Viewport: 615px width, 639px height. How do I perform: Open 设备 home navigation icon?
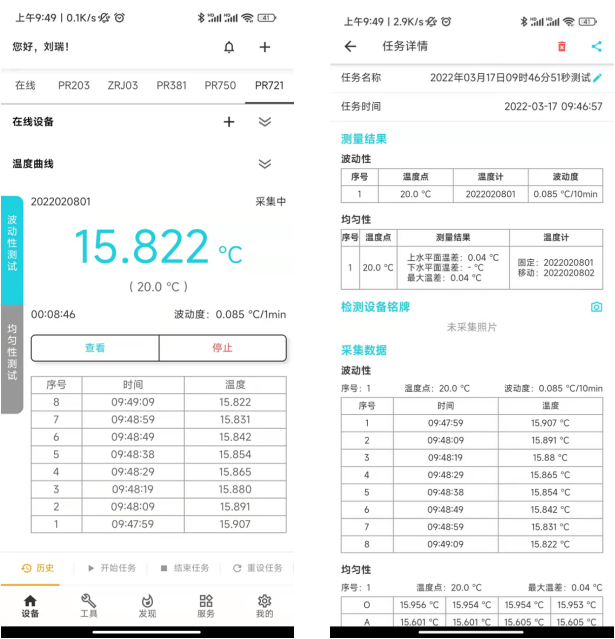click(30, 606)
